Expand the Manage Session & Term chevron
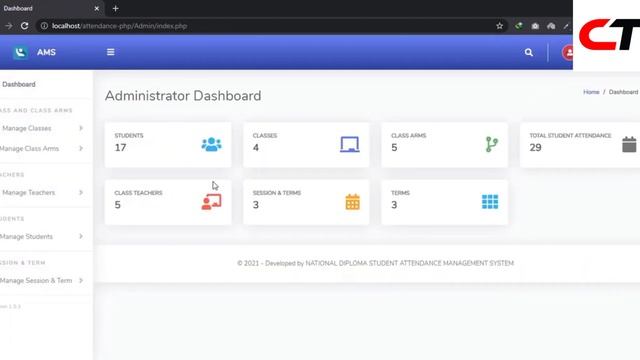The height and width of the screenshot is (360, 640). (x=81, y=280)
